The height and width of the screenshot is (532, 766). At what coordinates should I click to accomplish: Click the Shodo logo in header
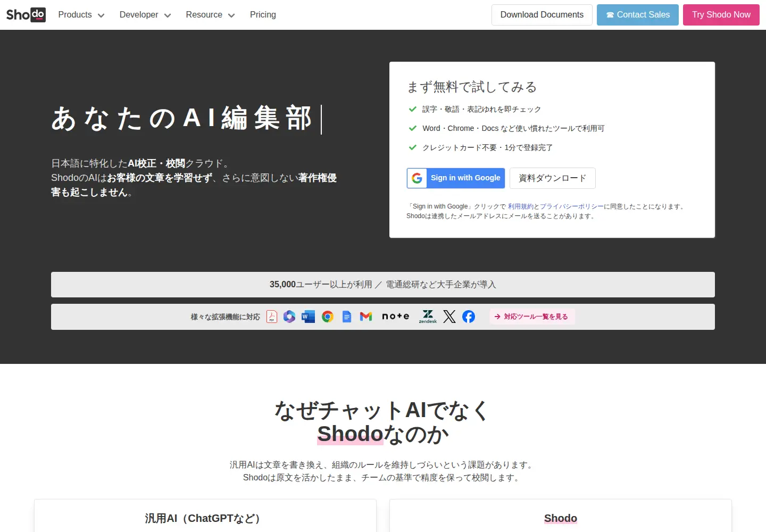point(26,14)
